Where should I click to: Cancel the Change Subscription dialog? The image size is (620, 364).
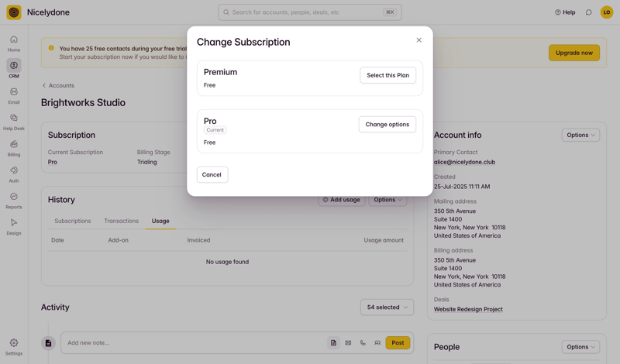point(212,174)
